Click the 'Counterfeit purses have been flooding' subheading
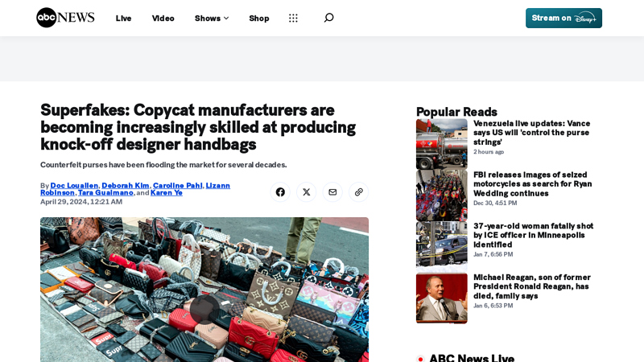The image size is (644, 362). click(x=163, y=165)
